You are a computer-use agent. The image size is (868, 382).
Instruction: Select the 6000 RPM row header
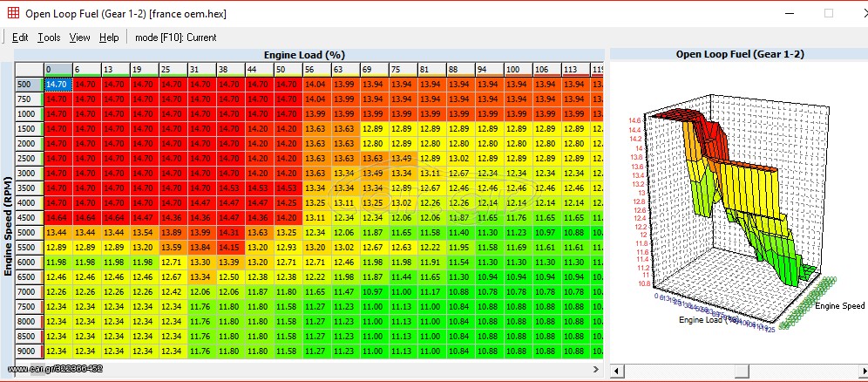[30, 262]
